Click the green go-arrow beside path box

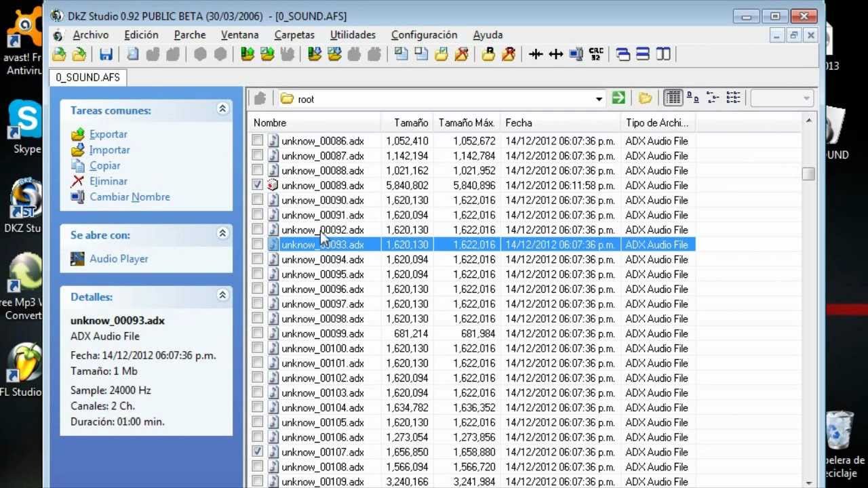pos(618,98)
